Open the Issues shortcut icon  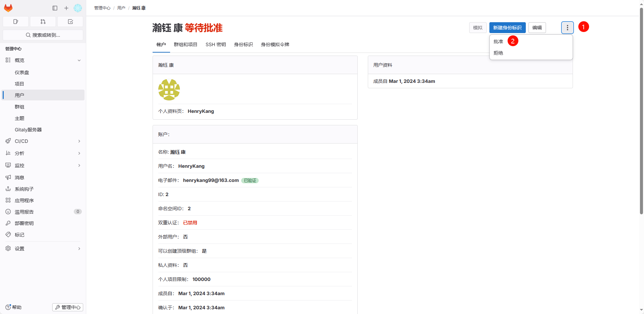click(x=15, y=22)
